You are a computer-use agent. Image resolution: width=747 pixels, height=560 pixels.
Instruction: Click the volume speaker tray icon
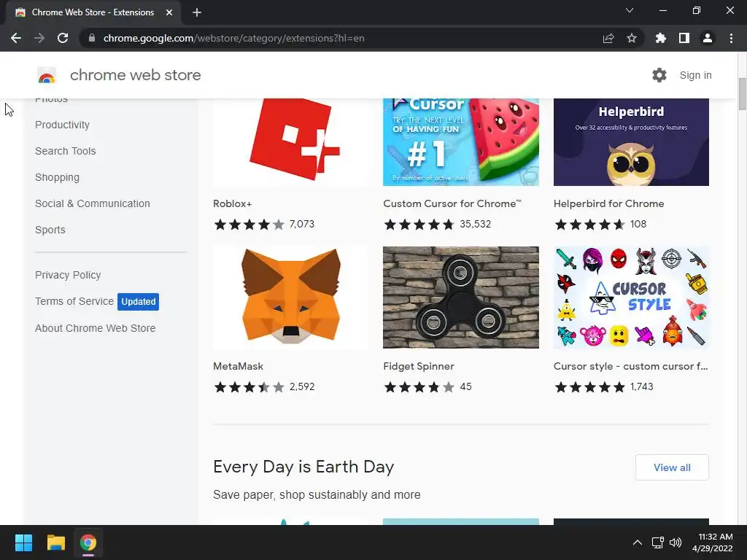[676, 542]
